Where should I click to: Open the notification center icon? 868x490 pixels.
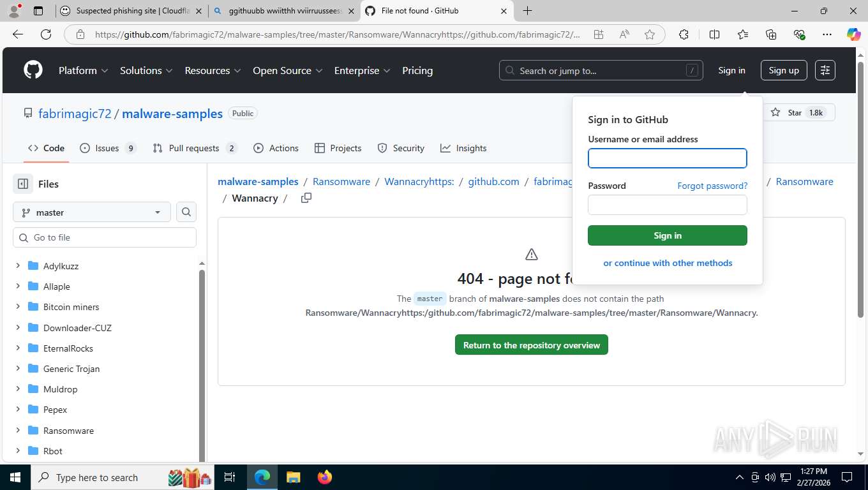click(847, 477)
